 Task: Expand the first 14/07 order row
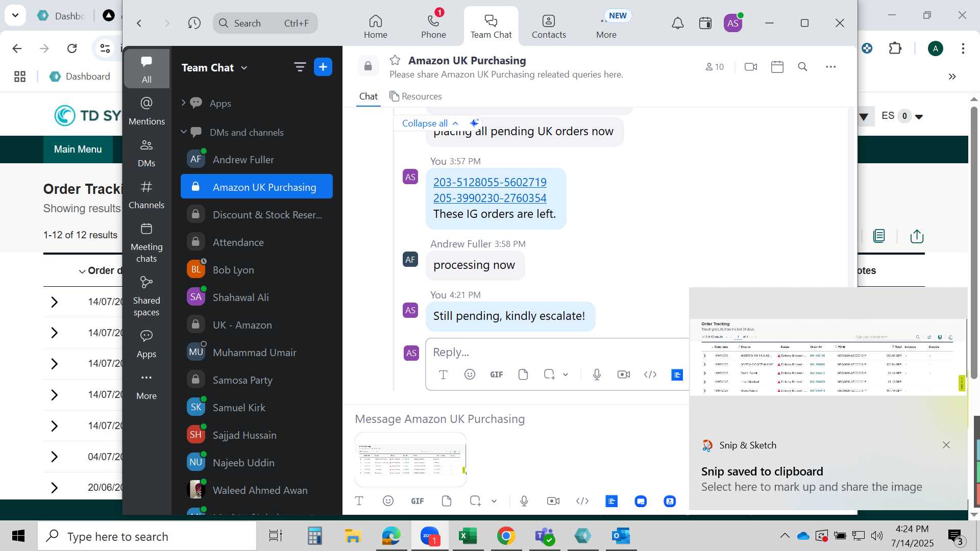tap(55, 302)
